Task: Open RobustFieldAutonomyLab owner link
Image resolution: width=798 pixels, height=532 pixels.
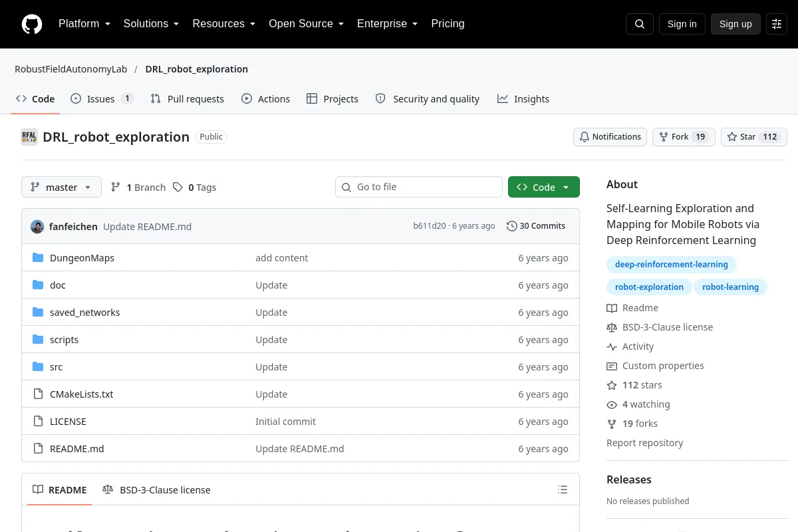Action: [x=70, y=69]
